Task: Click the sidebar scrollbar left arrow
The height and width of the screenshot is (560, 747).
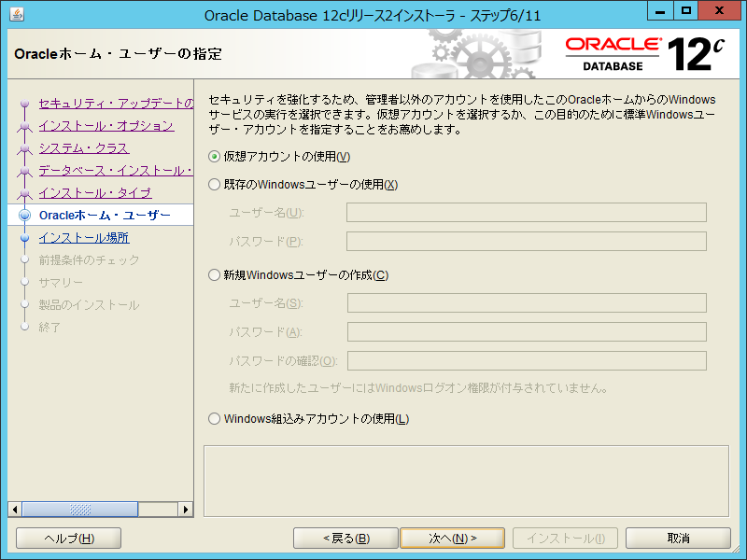Action: [x=15, y=510]
